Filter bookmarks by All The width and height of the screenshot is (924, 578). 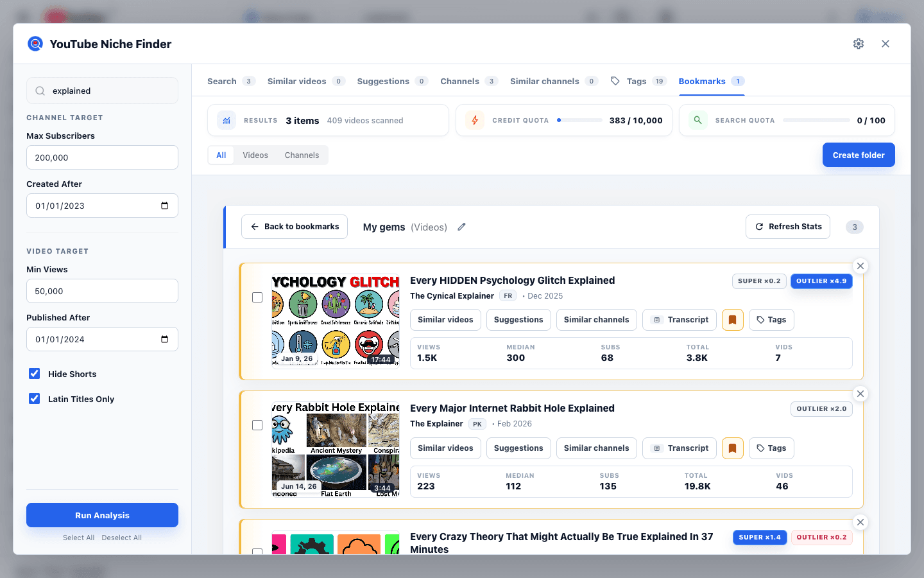click(221, 155)
